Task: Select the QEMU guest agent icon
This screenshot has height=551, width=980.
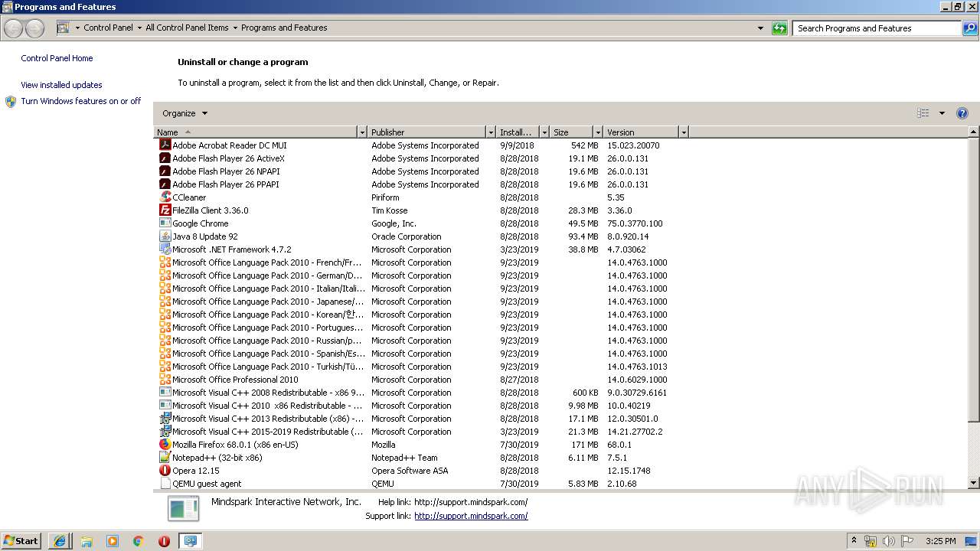Action: click(165, 484)
